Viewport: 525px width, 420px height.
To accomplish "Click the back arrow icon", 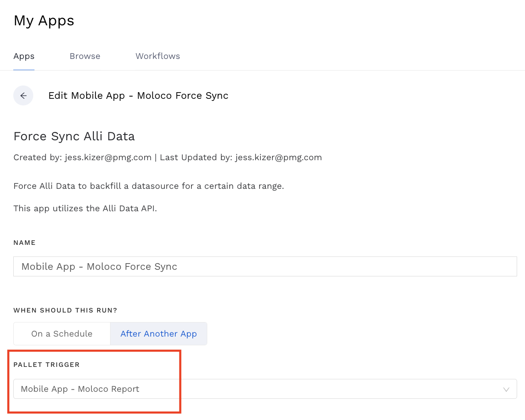I will (23, 95).
